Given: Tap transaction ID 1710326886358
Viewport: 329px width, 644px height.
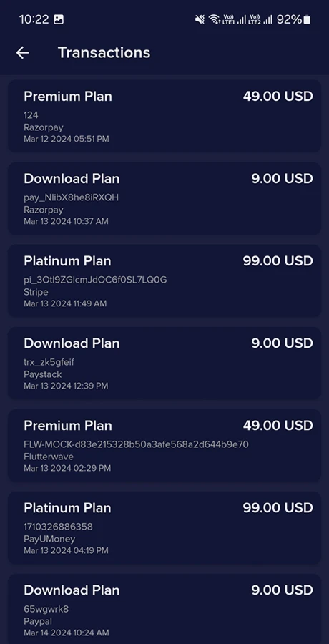Looking at the screenshot, I should pyautogui.click(x=58, y=527).
